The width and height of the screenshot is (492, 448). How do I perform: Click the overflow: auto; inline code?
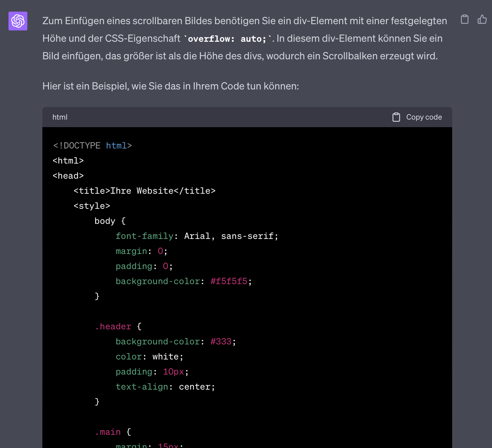[227, 39]
